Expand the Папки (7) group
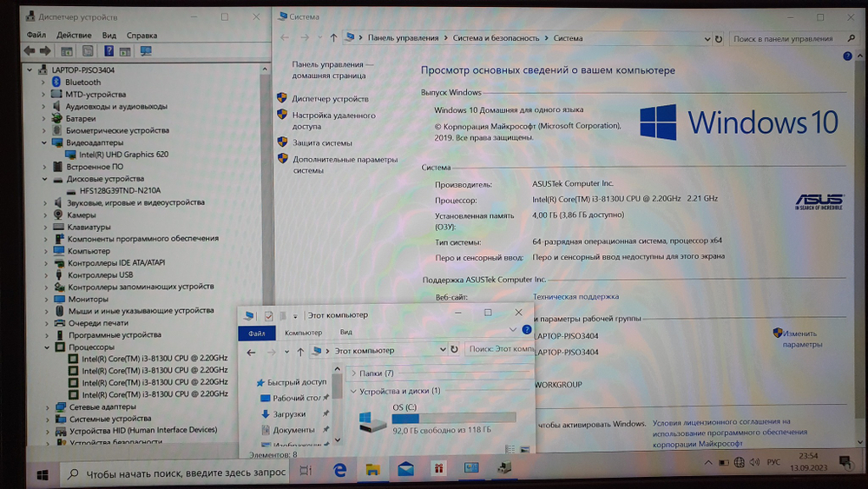 [x=353, y=373]
